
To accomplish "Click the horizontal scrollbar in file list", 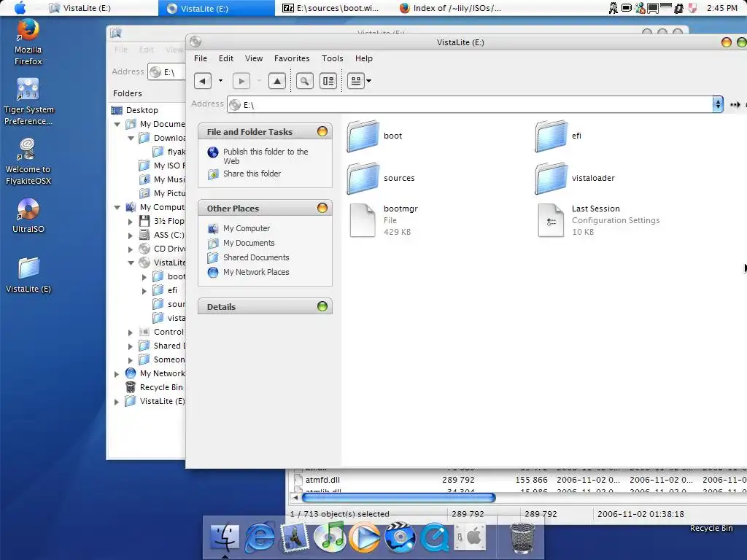I will click(399, 497).
